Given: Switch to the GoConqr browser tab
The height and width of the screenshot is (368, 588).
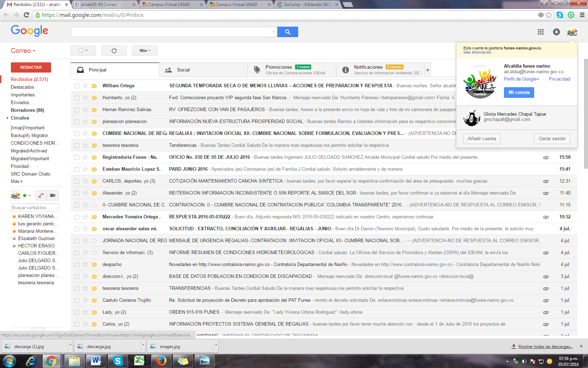Looking at the screenshot, I should pos(307,5).
